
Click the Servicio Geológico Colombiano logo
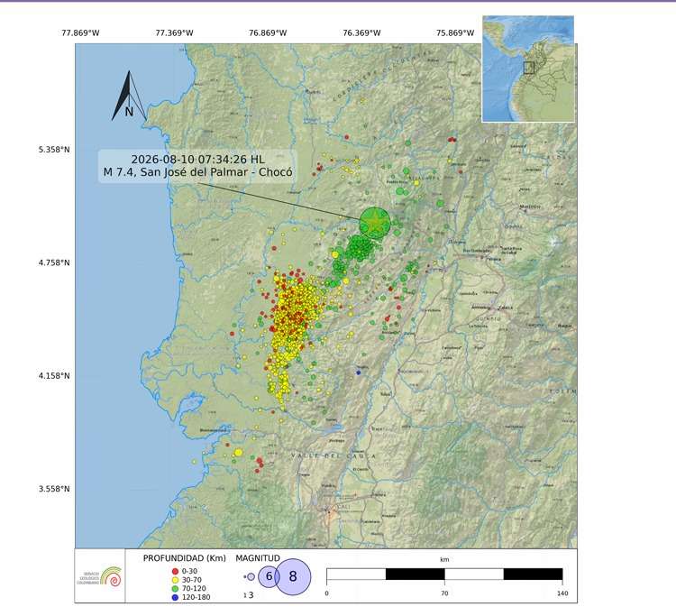click(100, 576)
